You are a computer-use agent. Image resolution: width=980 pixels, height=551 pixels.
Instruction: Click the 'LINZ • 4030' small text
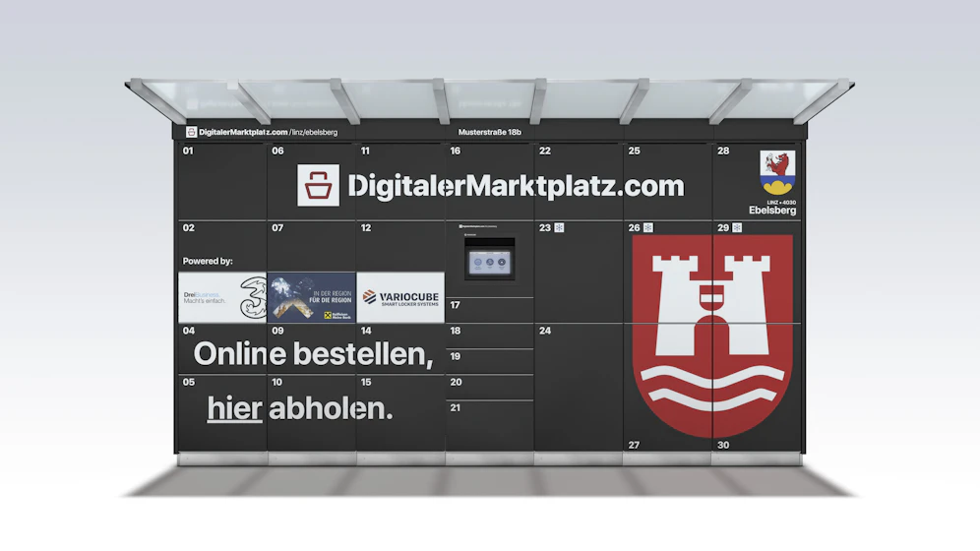[781, 203]
